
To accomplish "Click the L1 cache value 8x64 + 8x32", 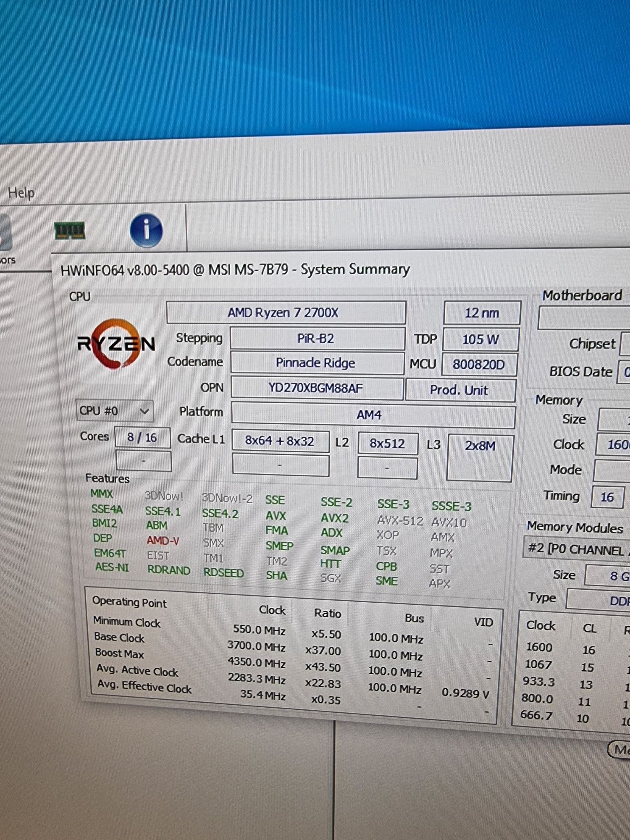I will 280,441.
